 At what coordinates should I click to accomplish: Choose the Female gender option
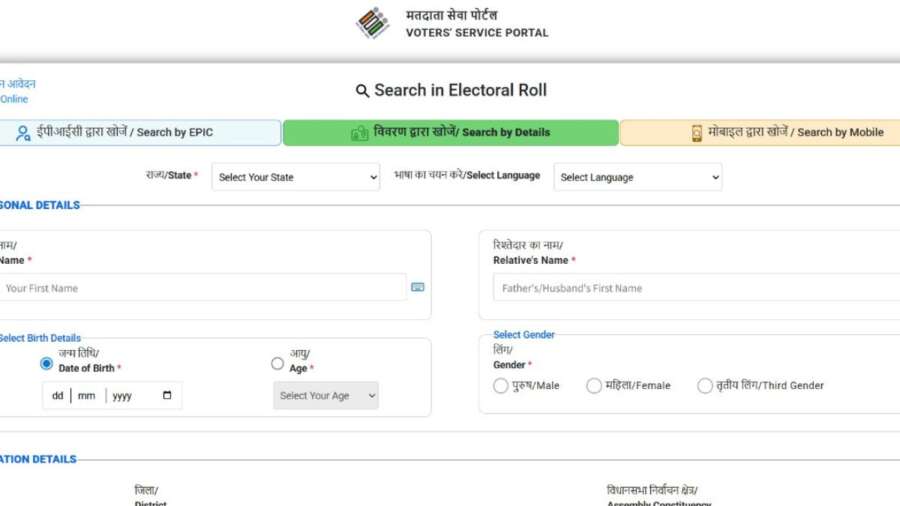tap(594, 386)
